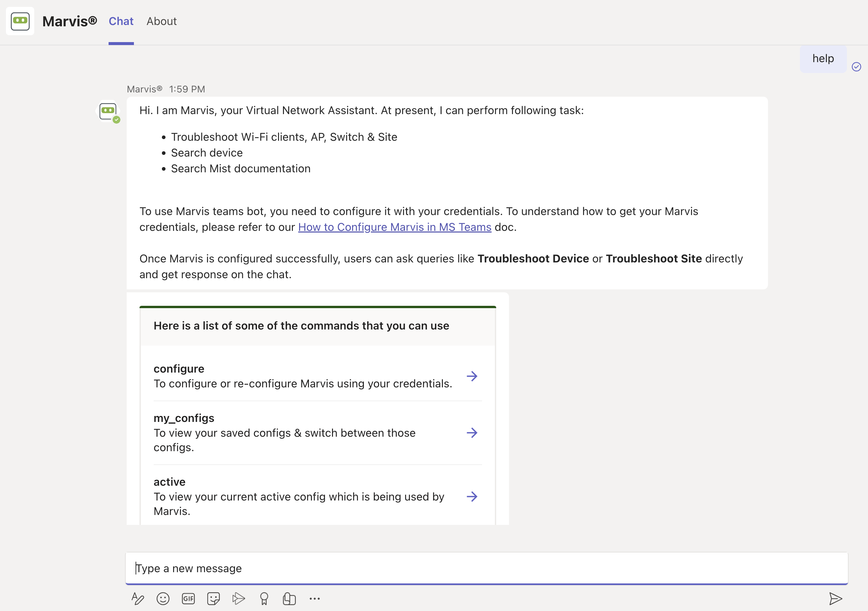Select the Chat tab
Screen dimensions: 868x611
[121, 21]
